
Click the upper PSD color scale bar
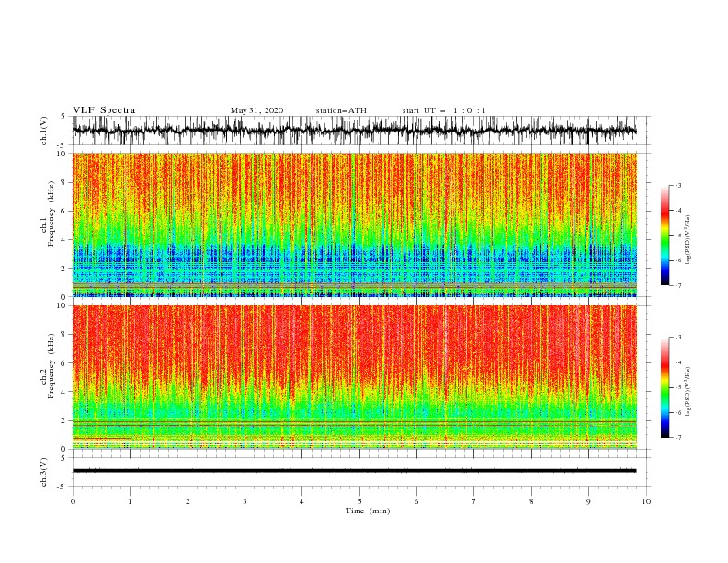pos(665,236)
